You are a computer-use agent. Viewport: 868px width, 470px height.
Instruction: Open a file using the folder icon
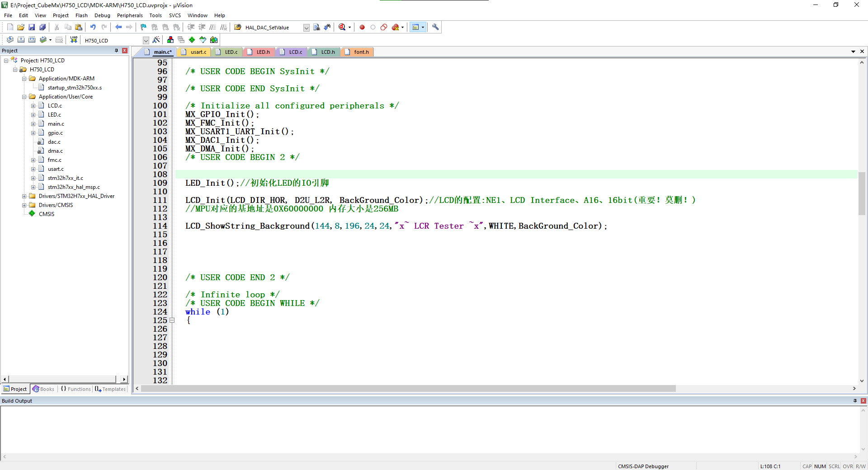21,27
